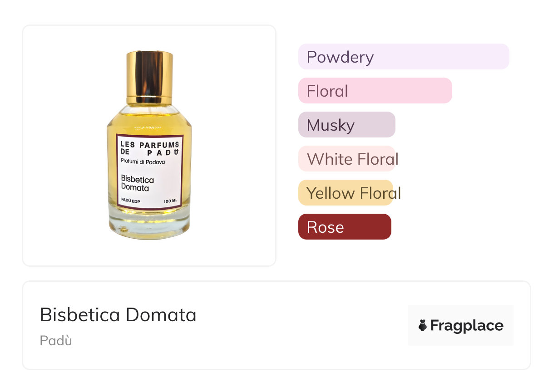553x392 pixels.
Task: Click the yellow perfume liquid above the label
Action: [149, 122]
